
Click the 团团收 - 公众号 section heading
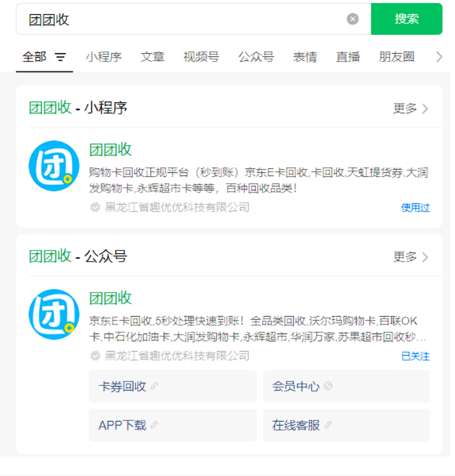[x=78, y=256]
